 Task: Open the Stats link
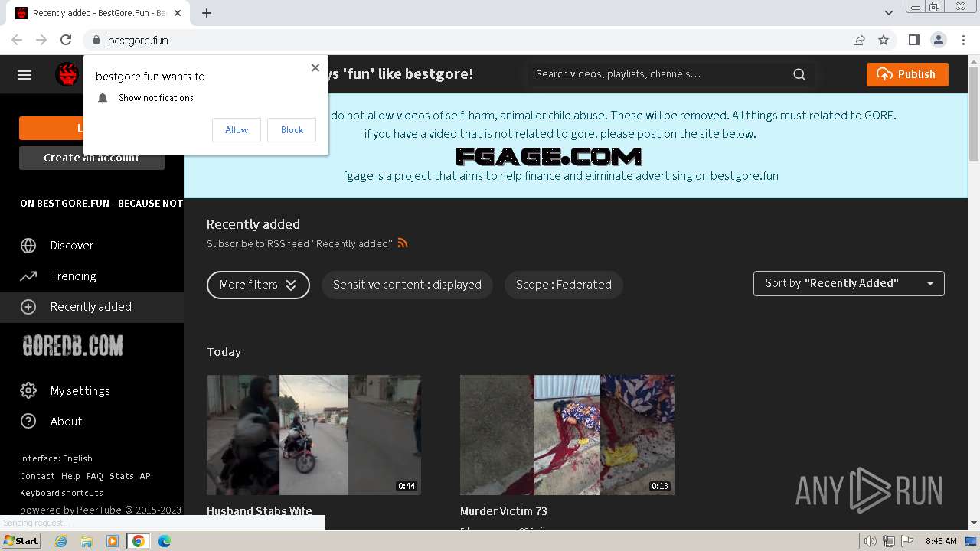[x=122, y=476]
